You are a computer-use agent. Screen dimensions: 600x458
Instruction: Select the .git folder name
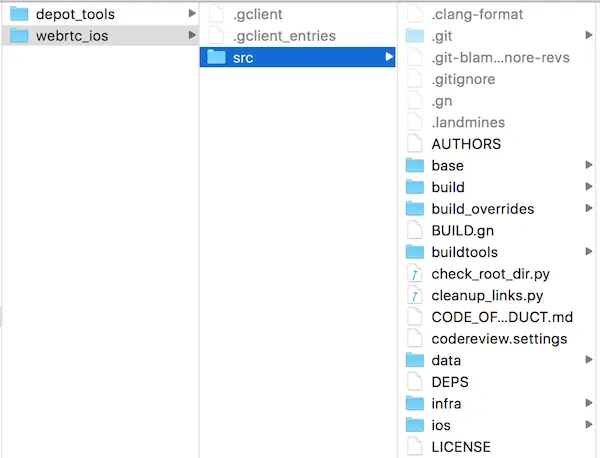[x=442, y=36]
